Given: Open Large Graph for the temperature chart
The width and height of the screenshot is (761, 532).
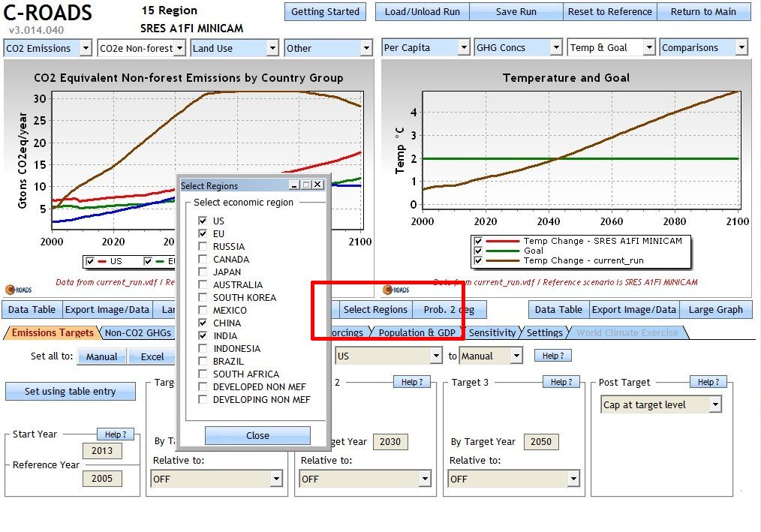Looking at the screenshot, I should click(x=716, y=309).
